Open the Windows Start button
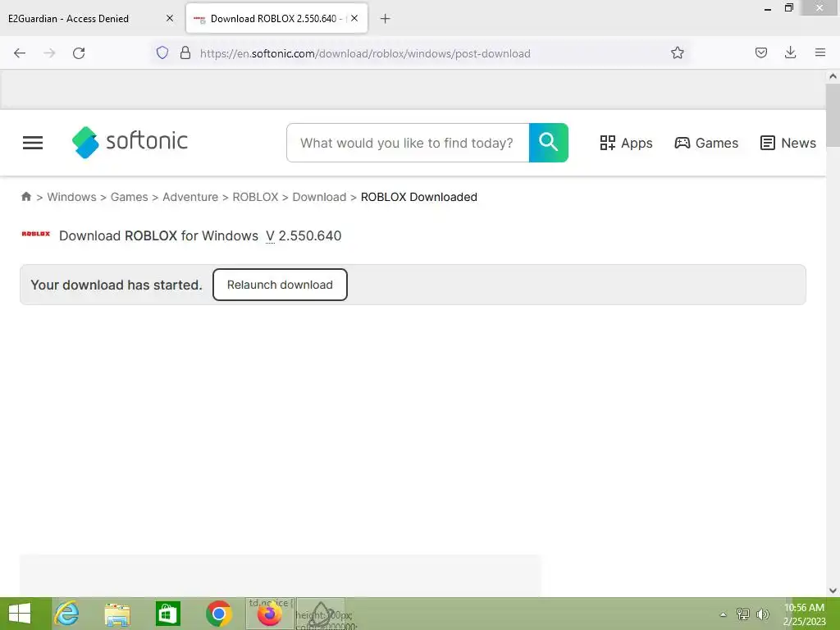The height and width of the screenshot is (630, 840). pos(20,614)
